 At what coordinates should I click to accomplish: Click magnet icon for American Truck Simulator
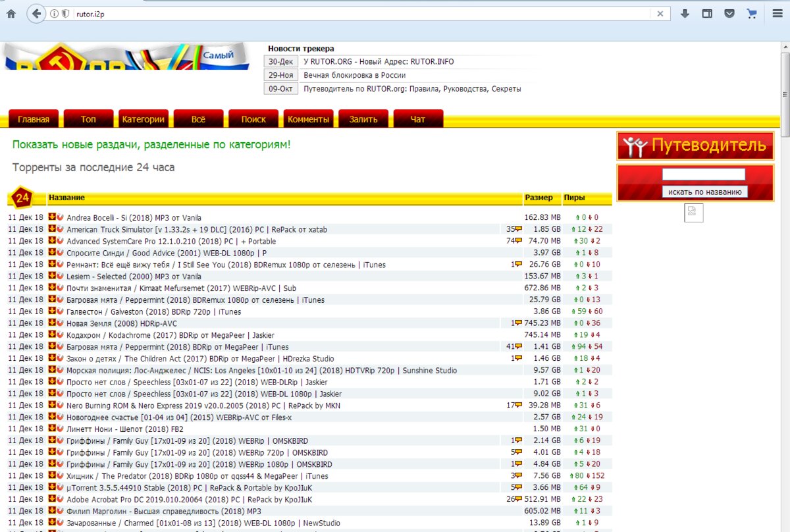[x=59, y=229]
